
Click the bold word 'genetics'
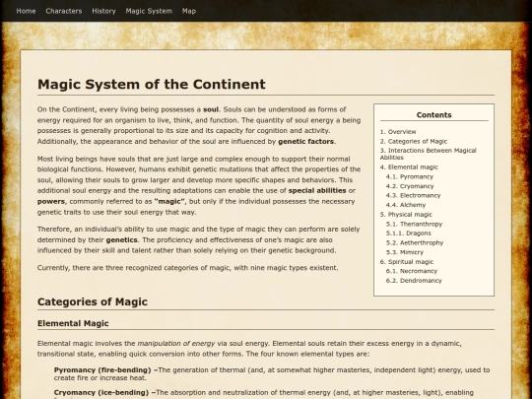tap(121, 239)
